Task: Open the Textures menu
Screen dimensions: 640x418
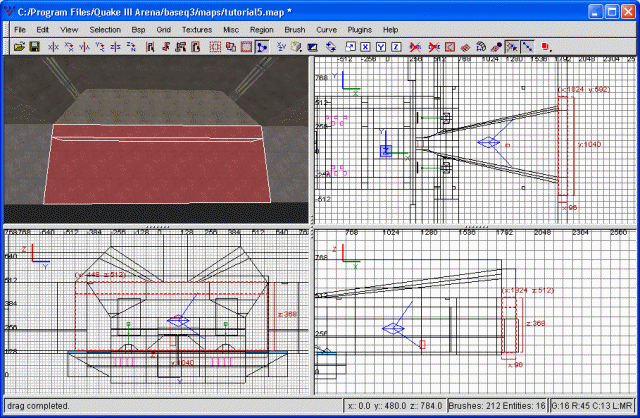Action: pos(197,30)
